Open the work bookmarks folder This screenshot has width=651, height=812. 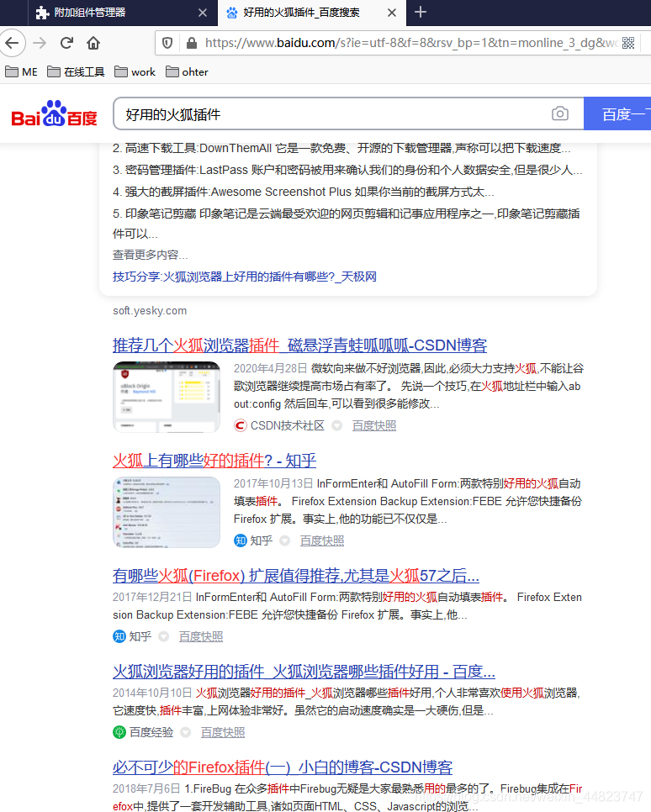pos(135,72)
